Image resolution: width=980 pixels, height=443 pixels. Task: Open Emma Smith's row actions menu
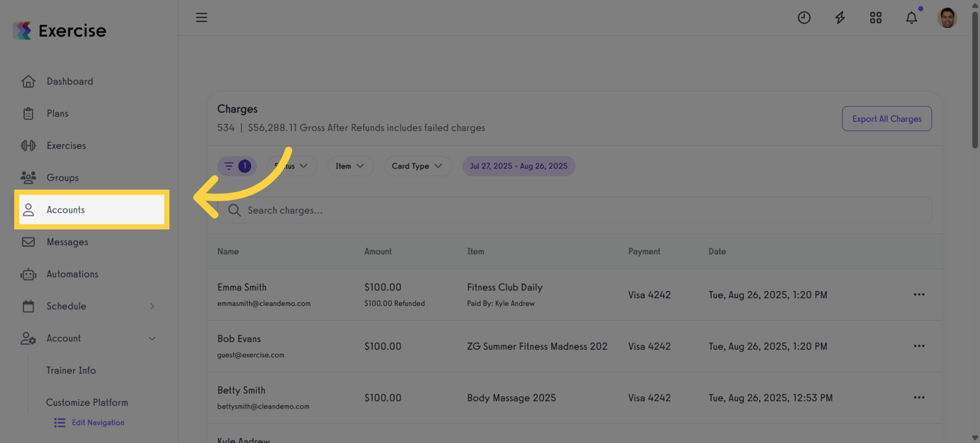pos(919,294)
